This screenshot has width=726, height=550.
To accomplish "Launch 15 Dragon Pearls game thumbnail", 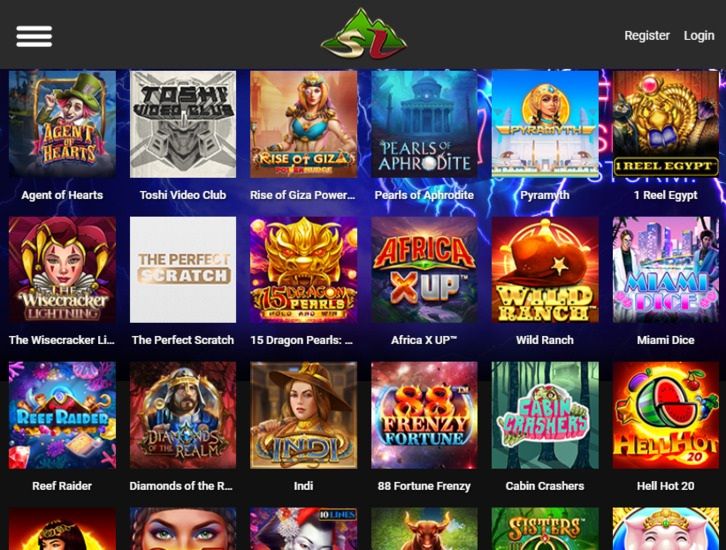I will click(304, 269).
